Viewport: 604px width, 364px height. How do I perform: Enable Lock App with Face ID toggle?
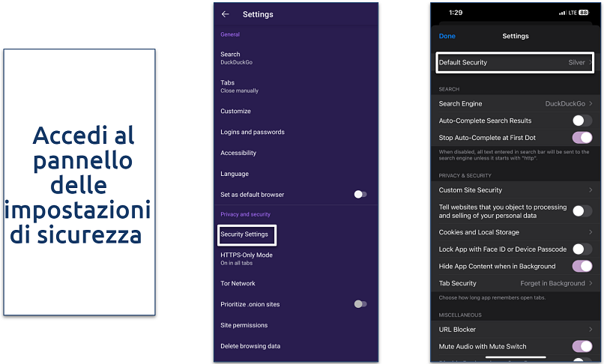582,249
